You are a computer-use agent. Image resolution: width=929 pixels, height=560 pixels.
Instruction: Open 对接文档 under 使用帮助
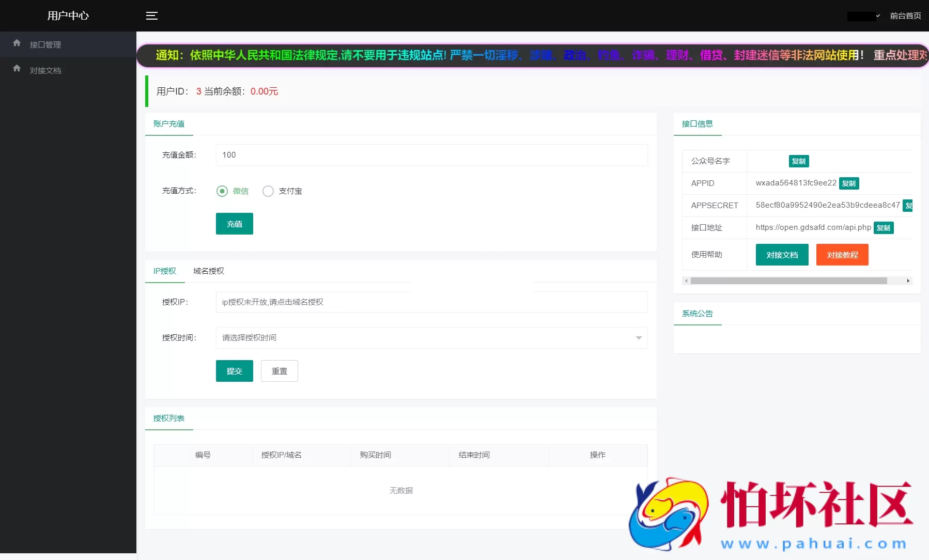[x=782, y=254]
